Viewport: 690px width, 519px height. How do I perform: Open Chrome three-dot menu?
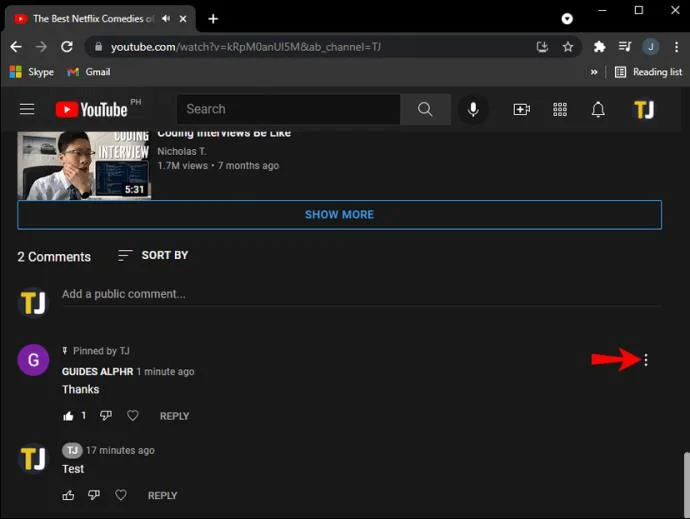point(676,47)
